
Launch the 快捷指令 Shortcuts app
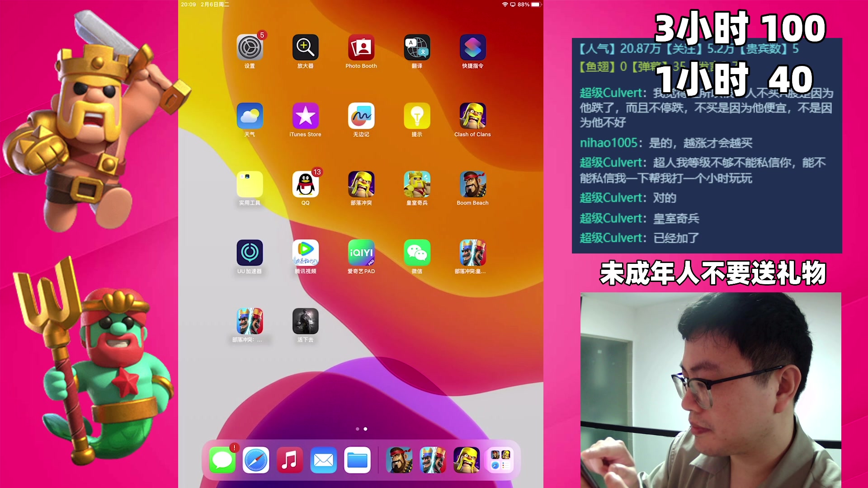tap(472, 47)
